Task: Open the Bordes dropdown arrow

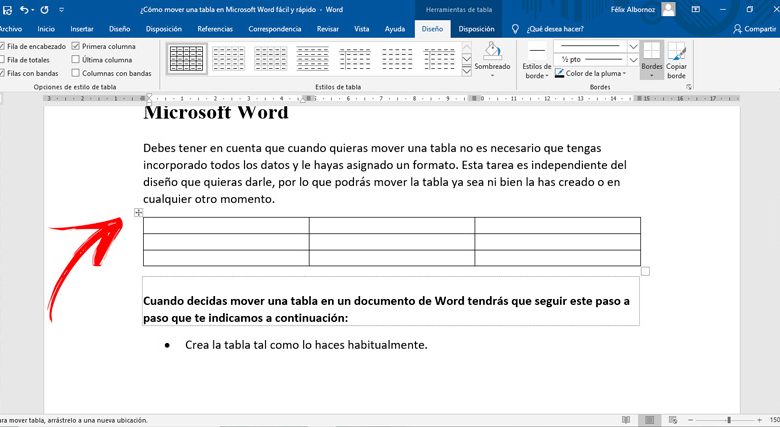Action: point(651,76)
